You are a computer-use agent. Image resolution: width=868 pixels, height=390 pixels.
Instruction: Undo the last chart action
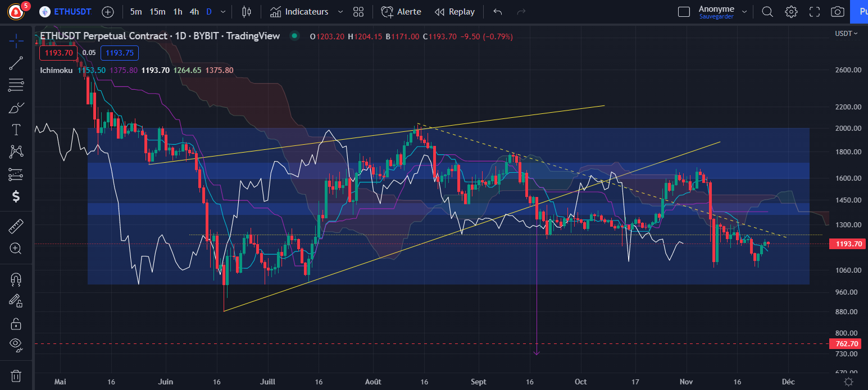click(497, 11)
